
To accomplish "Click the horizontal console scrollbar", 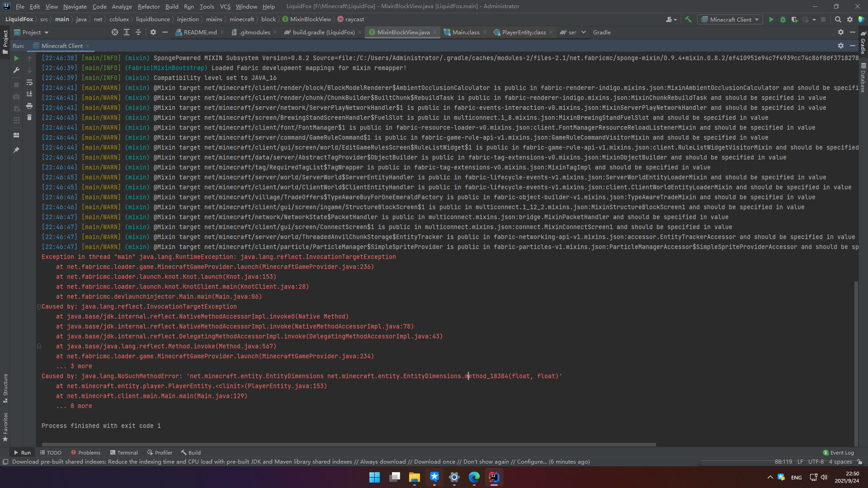I will pyautogui.click(x=348, y=445).
